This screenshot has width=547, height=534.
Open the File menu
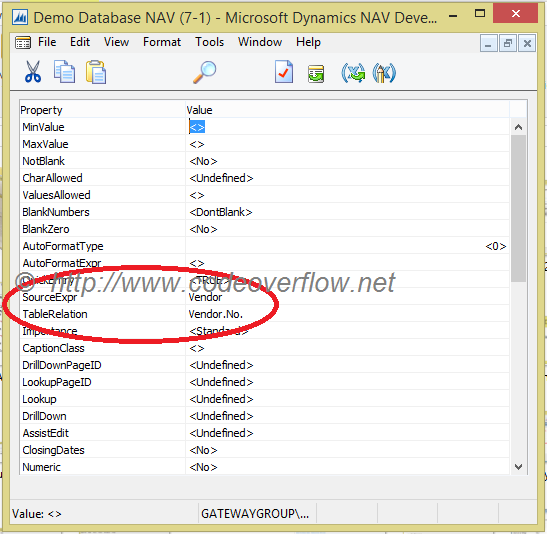pyautogui.click(x=47, y=42)
